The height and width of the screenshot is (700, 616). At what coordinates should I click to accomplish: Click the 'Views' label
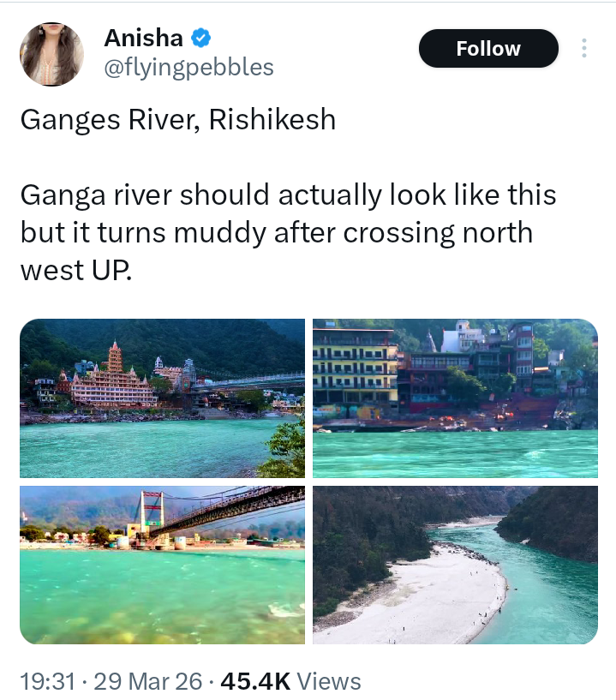pos(330,681)
